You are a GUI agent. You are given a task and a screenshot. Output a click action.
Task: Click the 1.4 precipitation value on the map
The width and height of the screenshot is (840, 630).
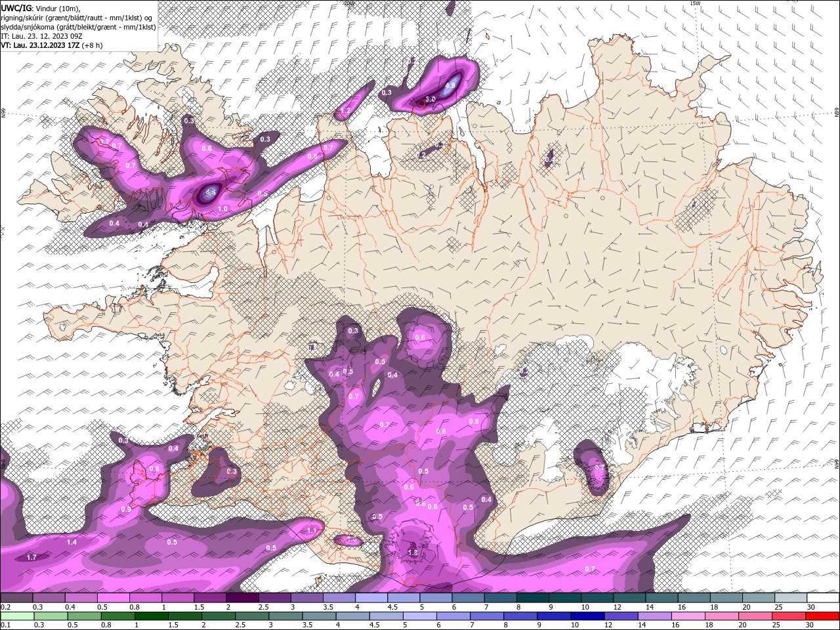pos(72,542)
